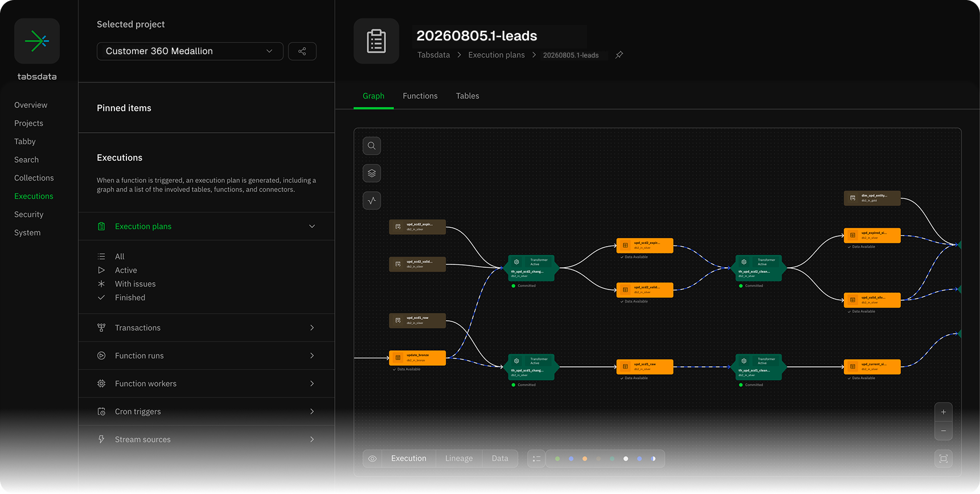Switch graph mode to Lineage
This screenshot has height=494, width=980.
pos(459,459)
